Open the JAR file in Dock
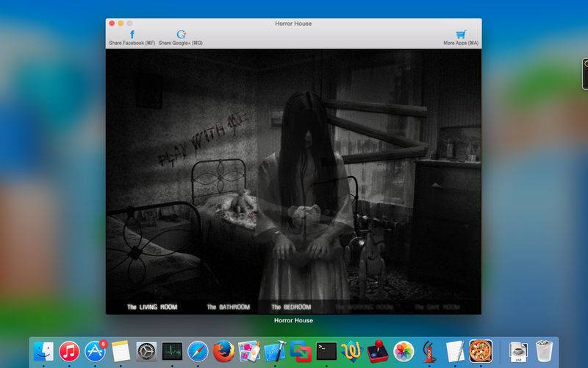 pyautogui.click(x=518, y=352)
